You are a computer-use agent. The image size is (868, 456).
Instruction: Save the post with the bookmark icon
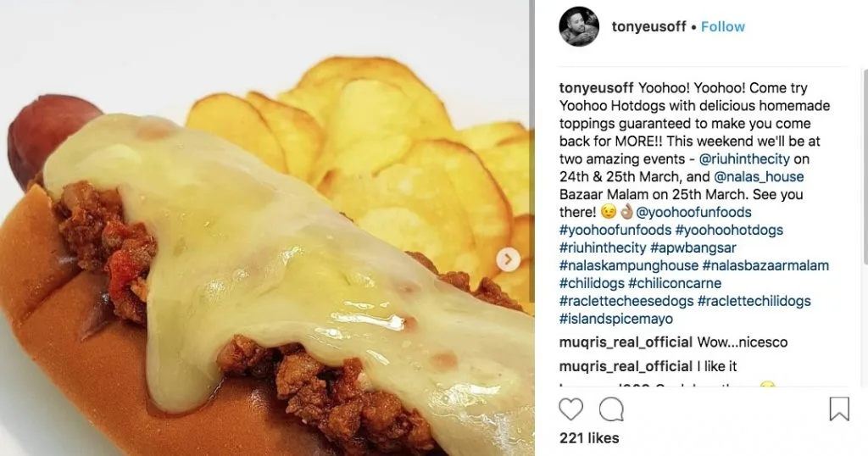click(x=839, y=409)
